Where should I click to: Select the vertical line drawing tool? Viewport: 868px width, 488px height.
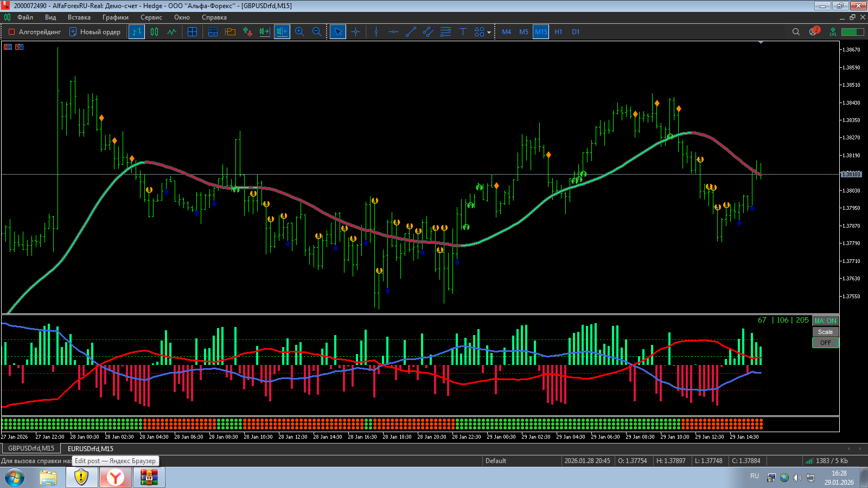(x=376, y=32)
